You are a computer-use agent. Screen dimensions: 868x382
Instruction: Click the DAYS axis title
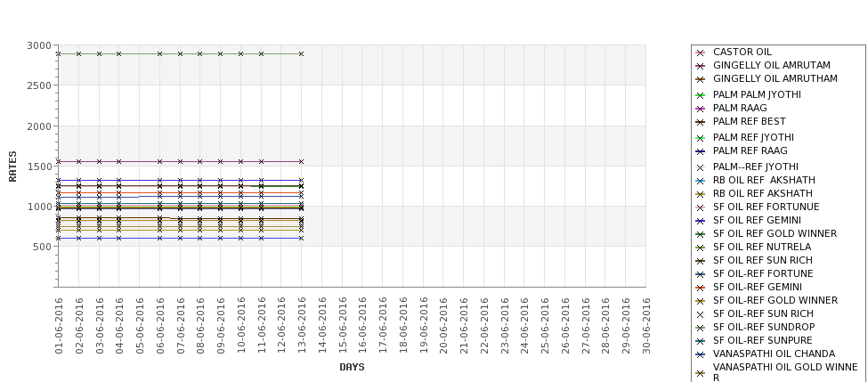[352, 367]
